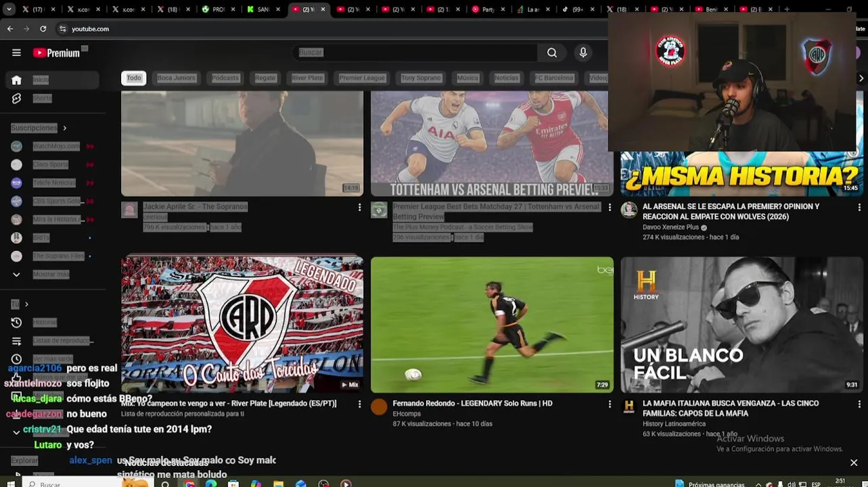Click History Latinoamérica channel avatar

(629, 407)
